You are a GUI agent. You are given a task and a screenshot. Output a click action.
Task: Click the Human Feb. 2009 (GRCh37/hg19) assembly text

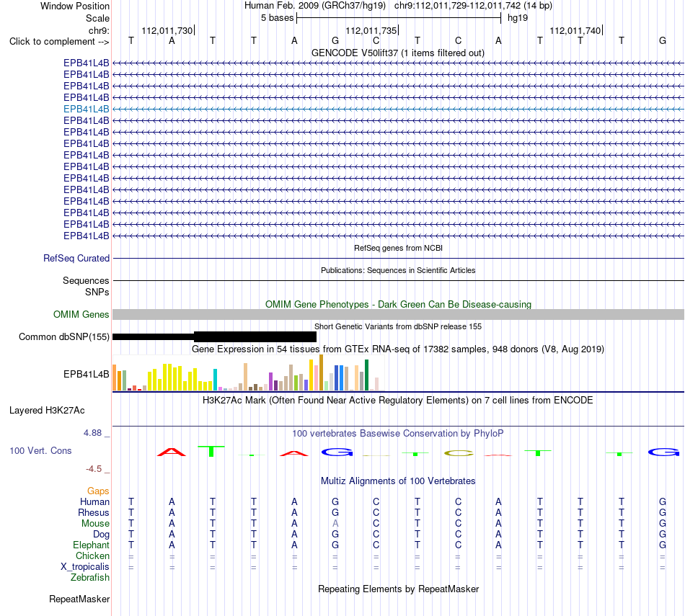(315, 6)
